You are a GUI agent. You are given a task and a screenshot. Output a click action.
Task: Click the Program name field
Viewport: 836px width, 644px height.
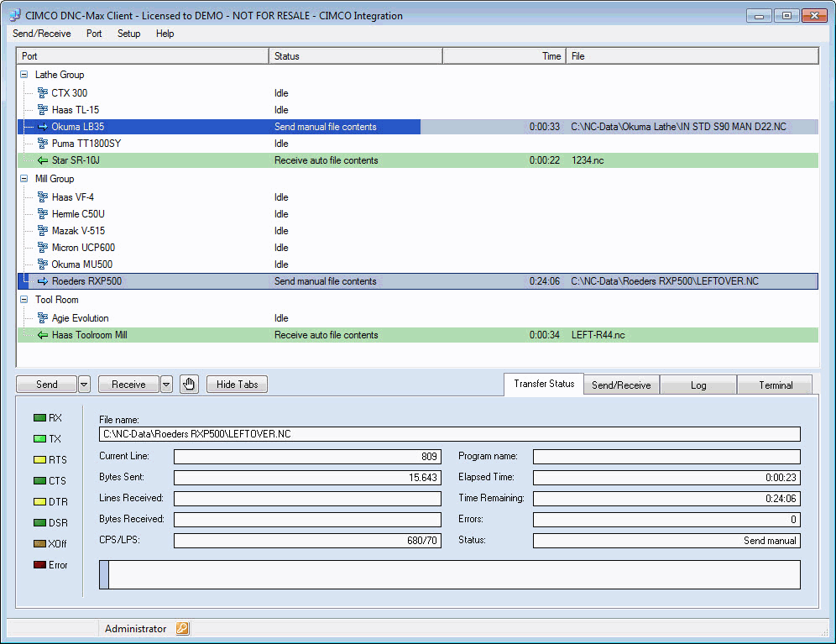click(667, 457)
